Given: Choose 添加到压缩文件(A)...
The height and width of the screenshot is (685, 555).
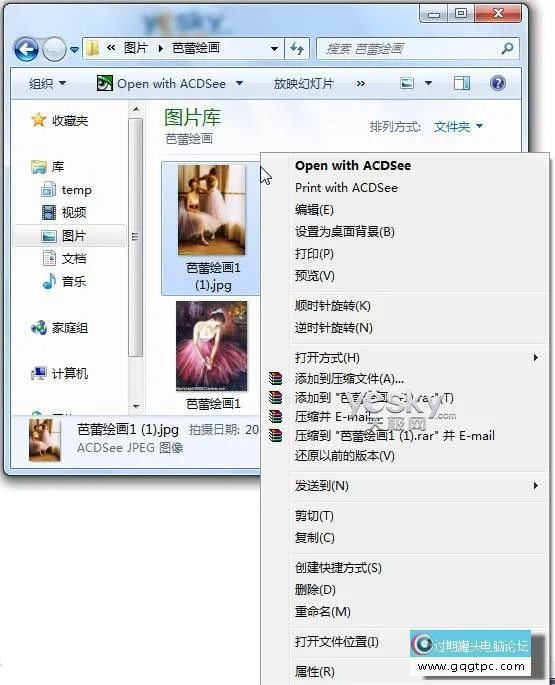Looking at the screenshot, I should [x=349, y=378].
